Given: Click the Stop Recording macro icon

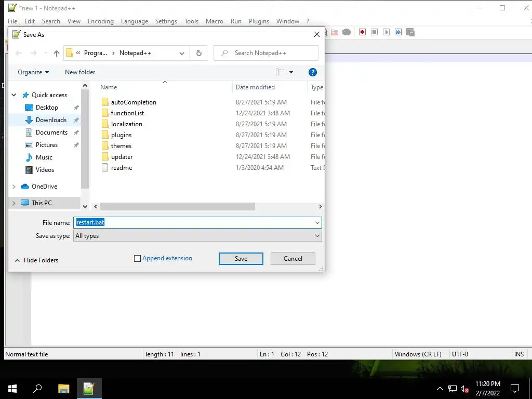Looking at the screenshot, I should click(x=374, y=32).
